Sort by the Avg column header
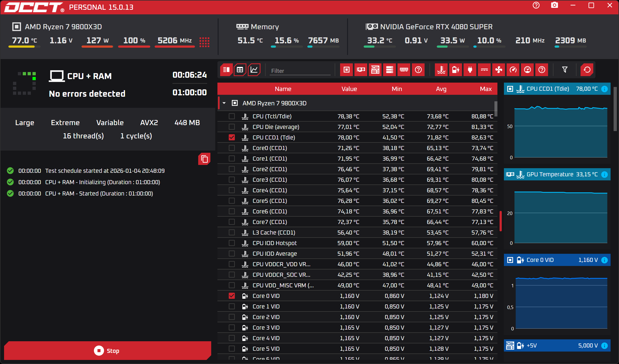This screenshot has height=364, width=619. coord(441,89)
